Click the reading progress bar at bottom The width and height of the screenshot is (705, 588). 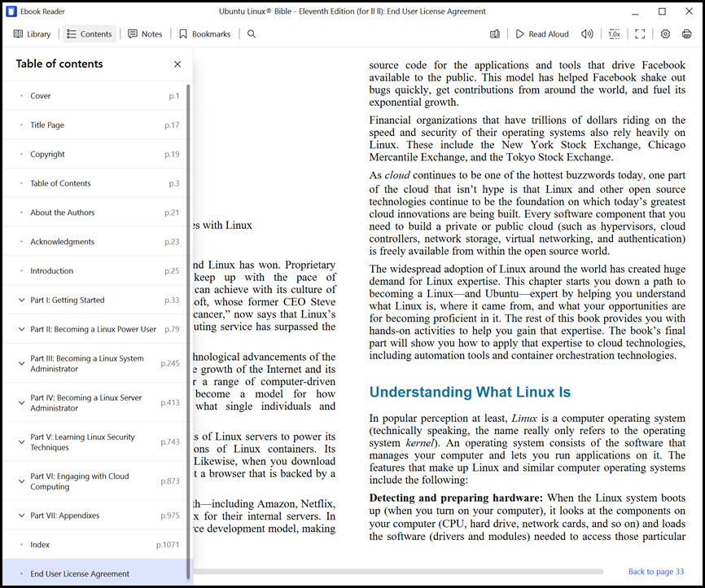[398, 572]
